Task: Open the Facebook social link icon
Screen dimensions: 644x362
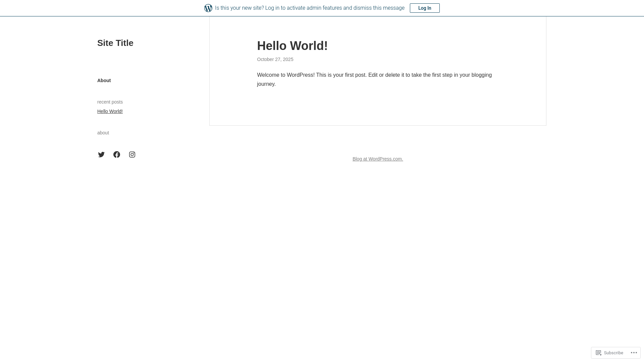Action: coord(117,155)
